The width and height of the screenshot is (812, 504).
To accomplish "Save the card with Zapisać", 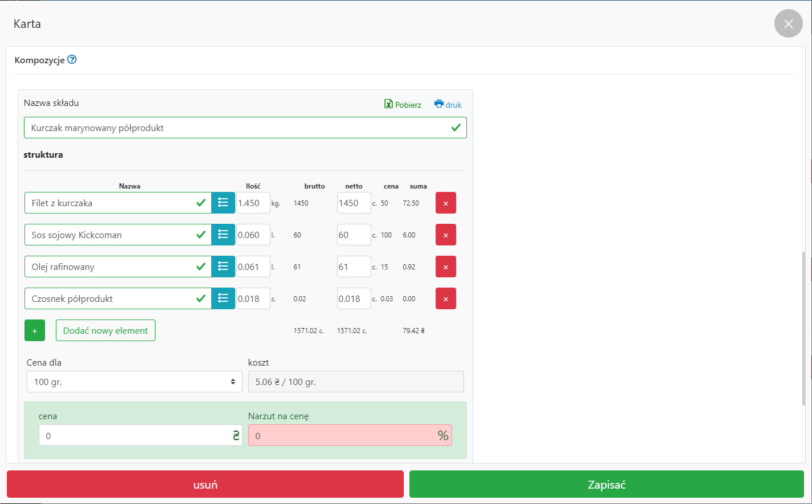I will (x=606, y=485).
